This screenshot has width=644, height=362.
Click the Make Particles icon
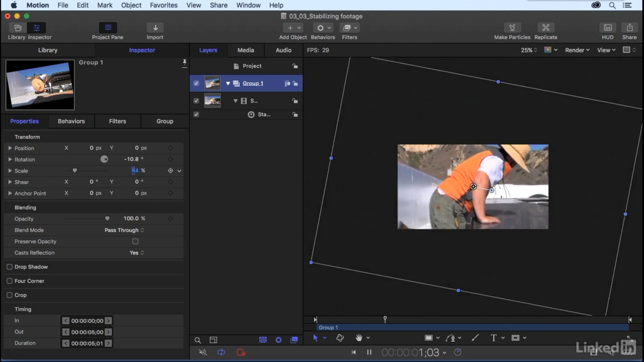point(512,27)
